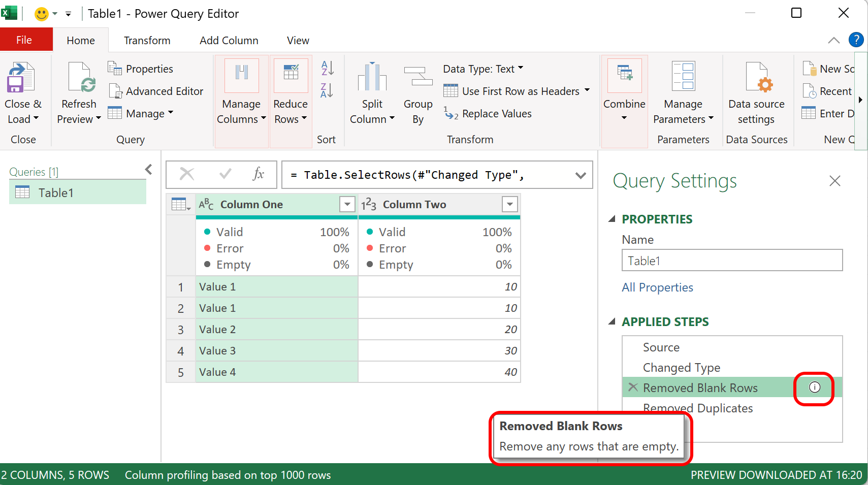Click the Combine icon
This screenshot has height=485, width=868.
coord(624,75)
